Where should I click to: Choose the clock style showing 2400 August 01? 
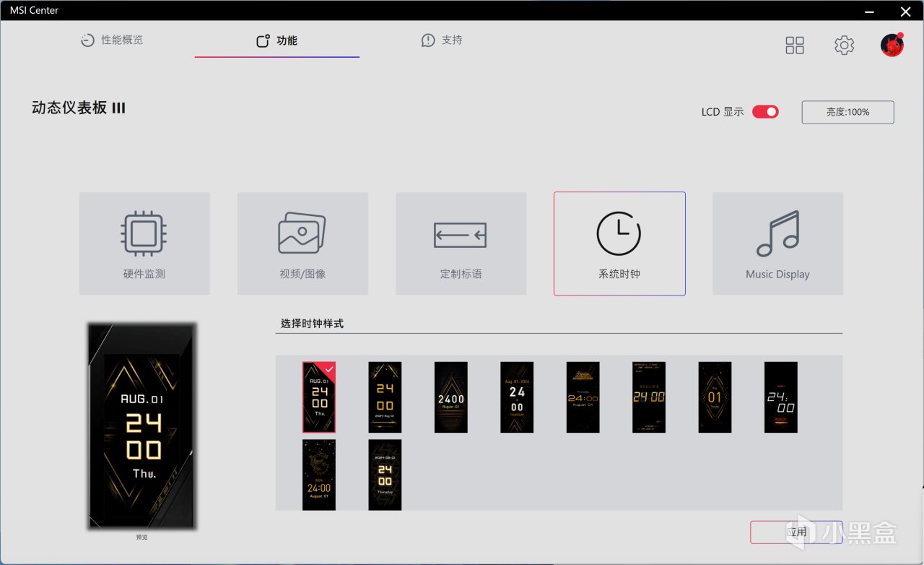pos(451,397)
